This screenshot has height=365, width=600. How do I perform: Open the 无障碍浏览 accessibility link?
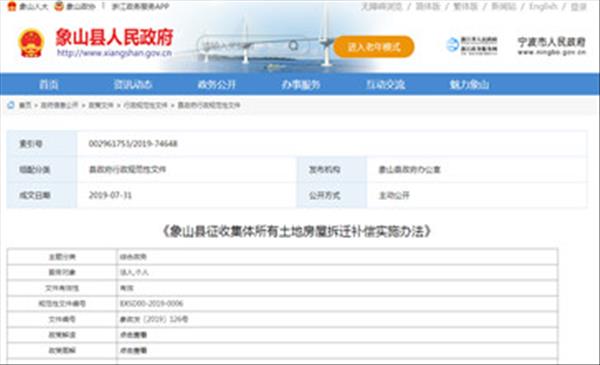click(381, 7)
